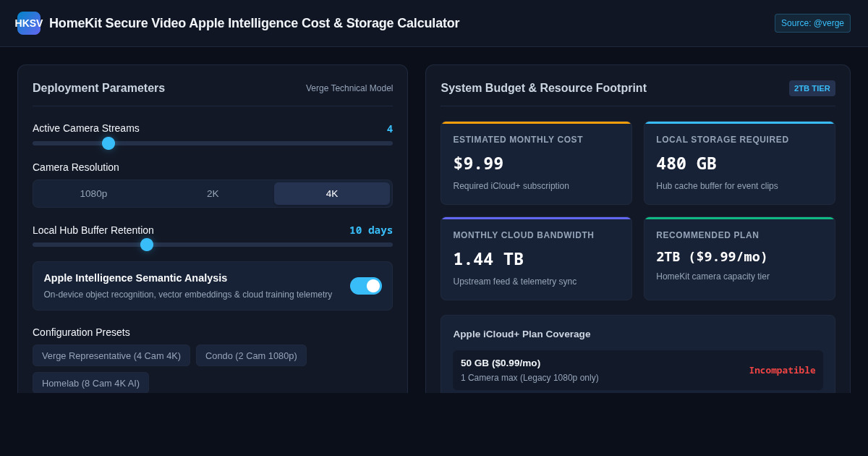The width and height of the screenshot is (868, 456).
Task: Click the Active Camera Streams count 4
Action: coord(390,129)
